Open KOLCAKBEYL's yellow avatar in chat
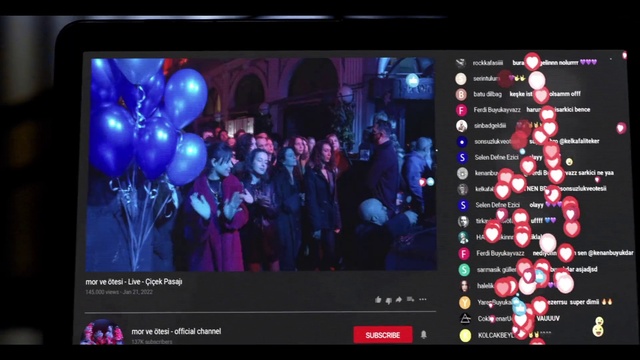The height and width of the screenshot is (360, 640). point(466,336)
